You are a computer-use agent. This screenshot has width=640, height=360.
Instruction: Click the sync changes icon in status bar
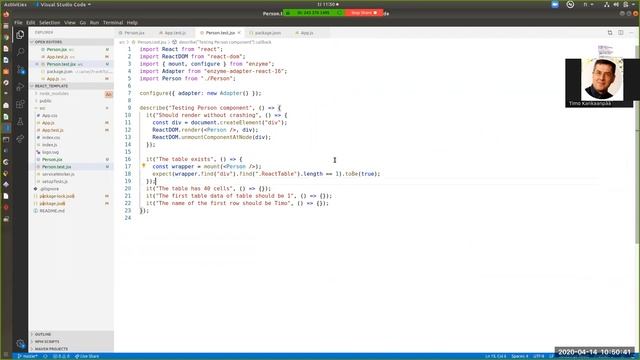(x=45, y=356)
